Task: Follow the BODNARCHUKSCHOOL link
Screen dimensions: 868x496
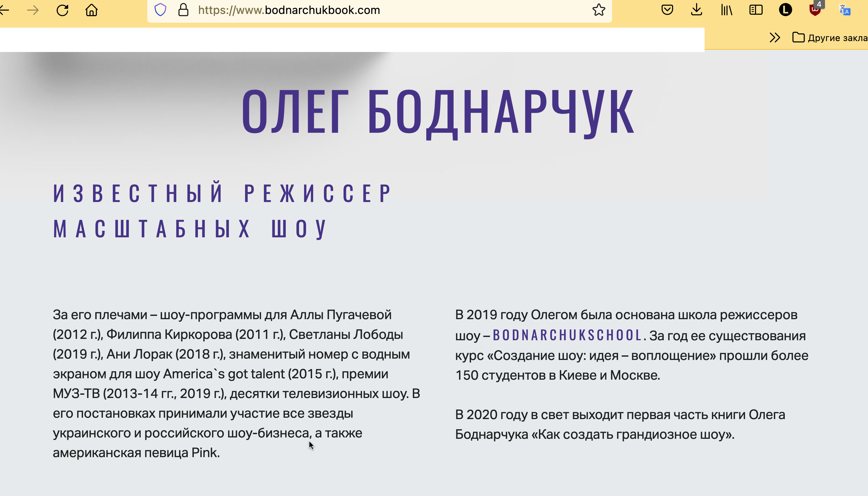Action: 567,335
